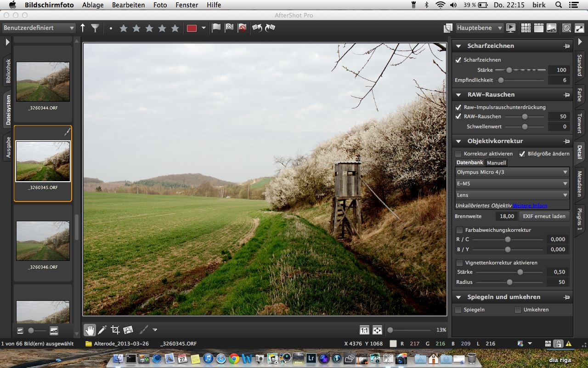The width and height of the screenshot is (588, 368).
Task: Open the Metadaten tab
Action: (x=579, y=184)
